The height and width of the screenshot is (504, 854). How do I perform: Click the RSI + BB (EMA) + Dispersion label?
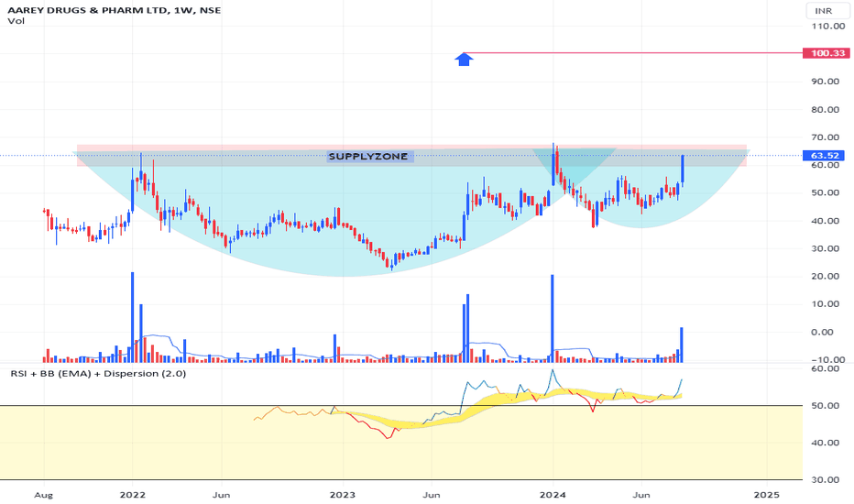tap(98, 374)
